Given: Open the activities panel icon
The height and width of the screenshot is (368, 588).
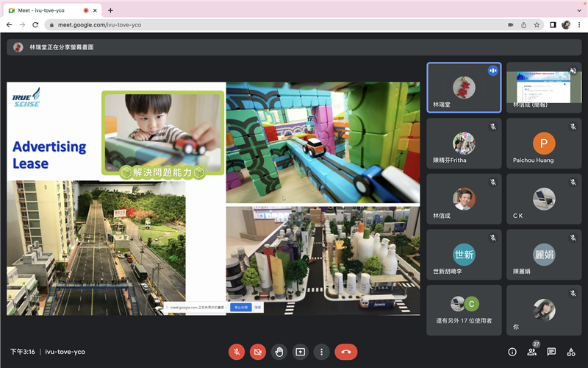Looking at the screenshot, I should coord(571,352).
